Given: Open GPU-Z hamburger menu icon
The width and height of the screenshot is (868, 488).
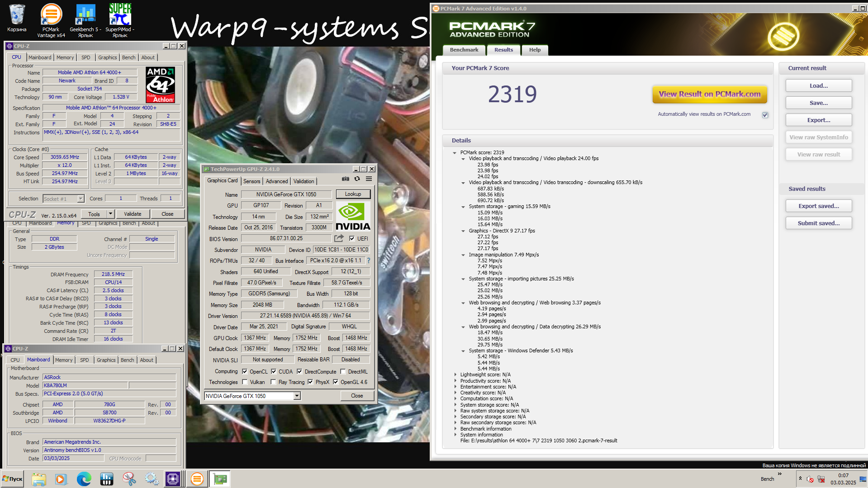Looking at the screenshot, I should [x=369, y=179].
